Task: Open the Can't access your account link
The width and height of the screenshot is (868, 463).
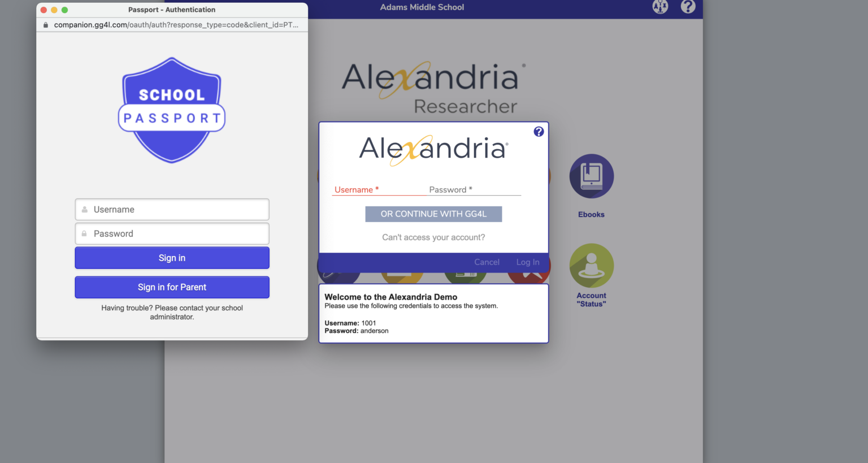Action: pos(433,237)
